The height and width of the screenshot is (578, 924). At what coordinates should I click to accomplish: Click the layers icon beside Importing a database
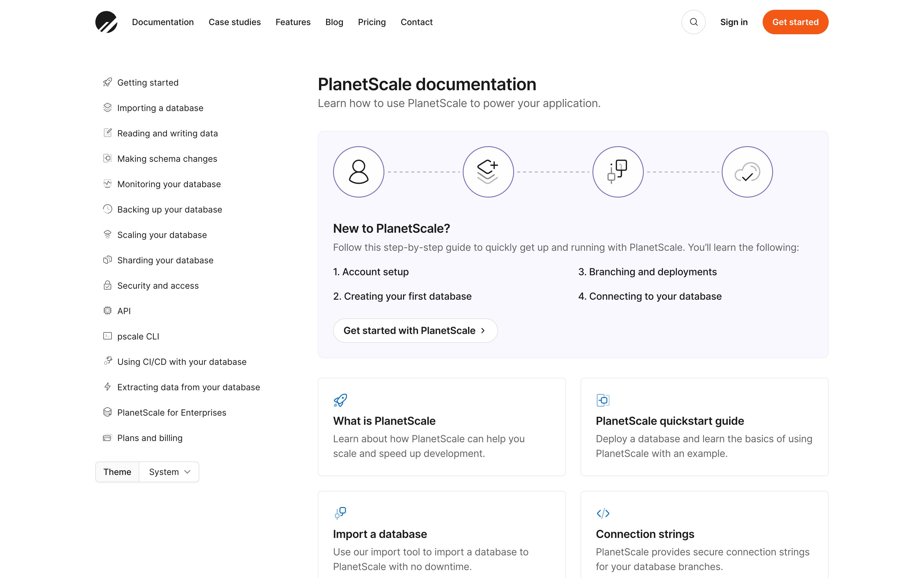click(108, 107)
